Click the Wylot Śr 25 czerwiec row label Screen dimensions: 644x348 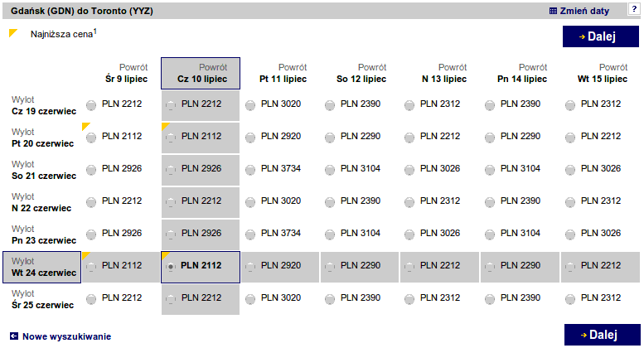click(43, 299)
